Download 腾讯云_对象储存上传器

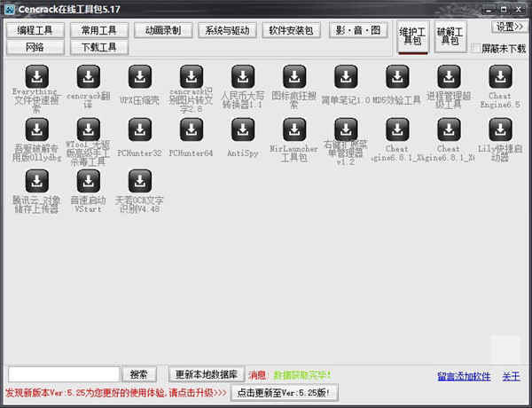[x=36, y=181]
